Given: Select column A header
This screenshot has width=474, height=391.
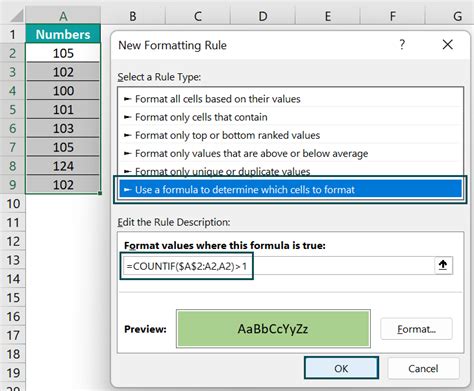Looking at the screenshot, I should [63, 16].
